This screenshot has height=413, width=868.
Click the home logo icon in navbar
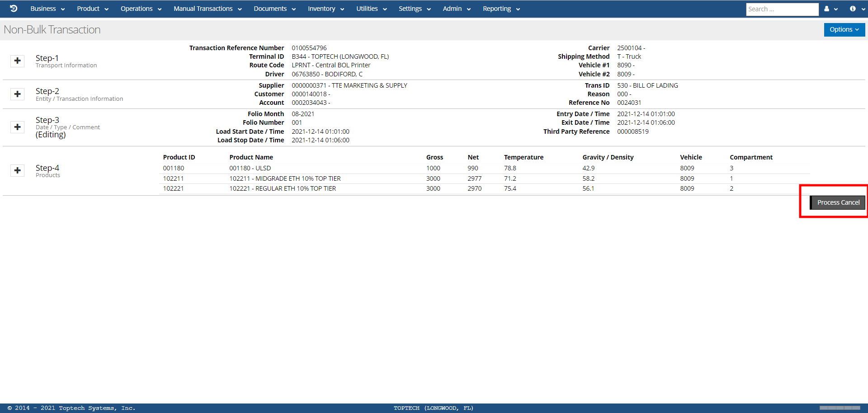(14, 9)
